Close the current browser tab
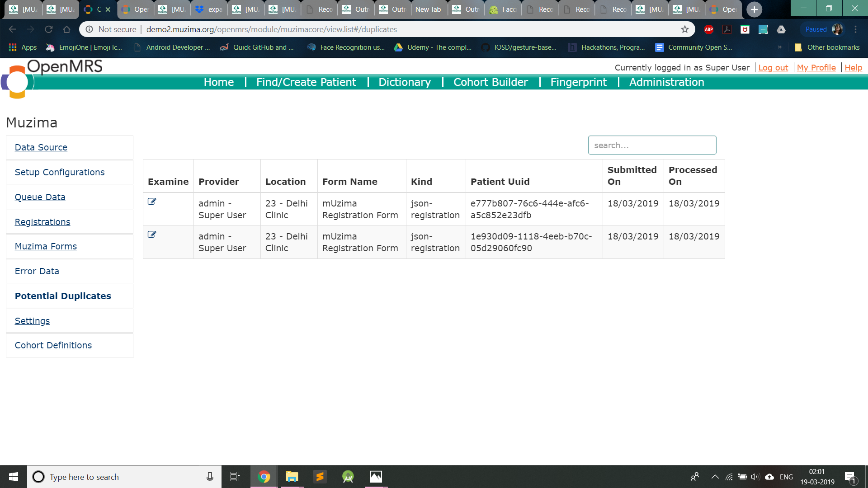 coord(108,9)
